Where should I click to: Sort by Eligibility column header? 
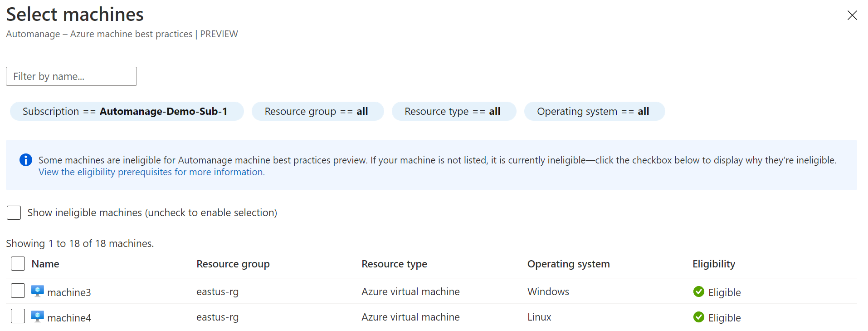pyautogui.click(x=714, y=264)
